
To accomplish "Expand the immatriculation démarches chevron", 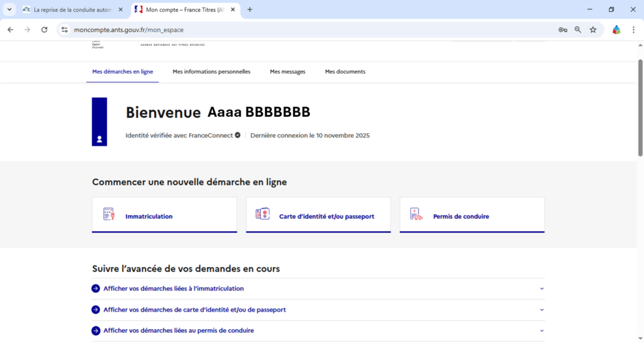I will point(541,289).
